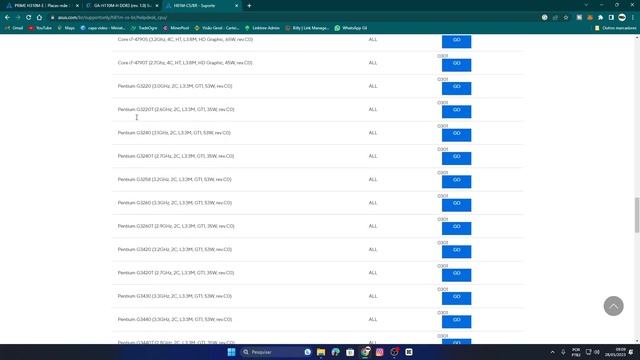Click GO for Pentium G3420T row
The image size is (640, 360).
[x=456, y=274]
